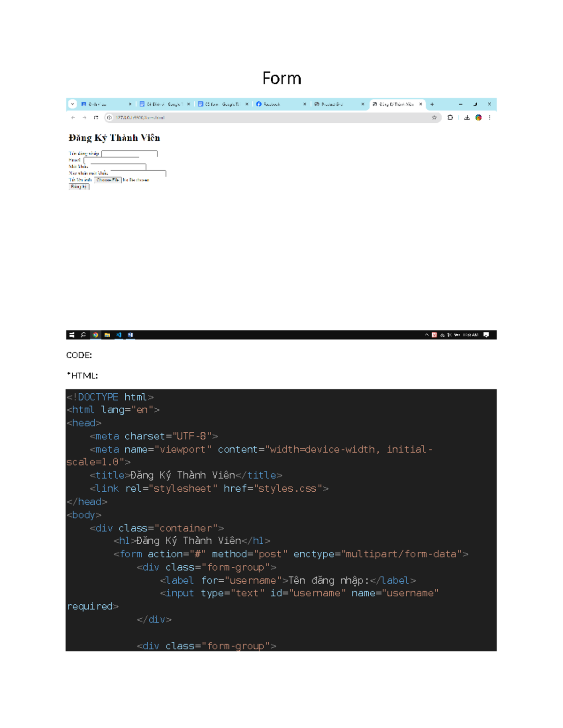The image size is (563, 728).
Task: Click the taskbar clock
Action: [471, 335]
